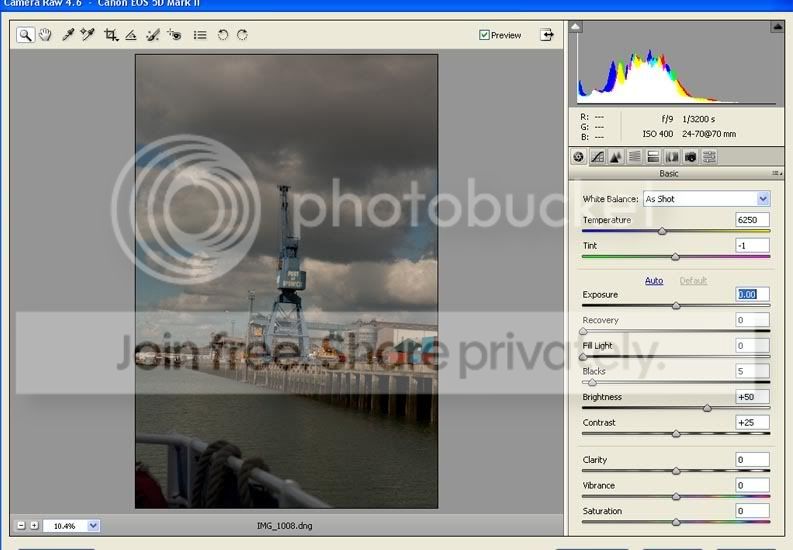Image resolution: width=793 pixels, height=550 pixels.
Task: Activate the Crop tool
Action: (x=111, y=35)
